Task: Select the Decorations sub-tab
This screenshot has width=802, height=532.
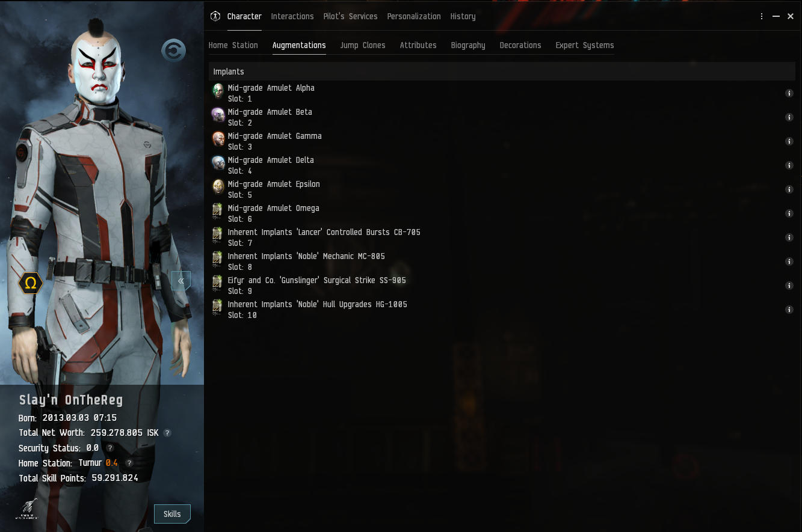Action: [x=520, y=45]
